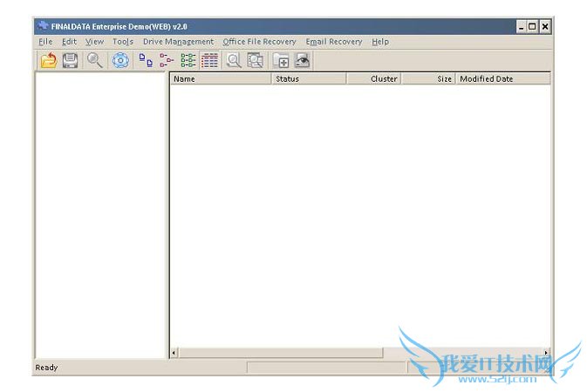587x392 pixels.
Task: Select the large icons view button
Action: pos(146,60)
